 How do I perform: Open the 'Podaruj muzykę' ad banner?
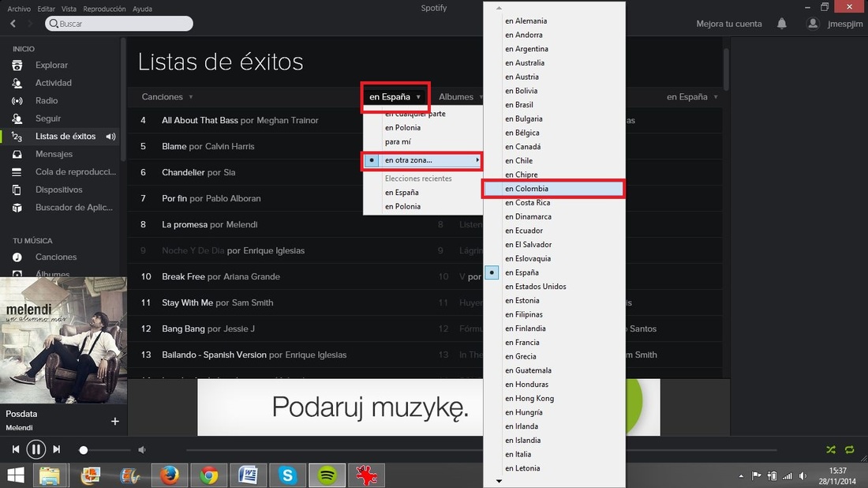(x=428, y=407)
